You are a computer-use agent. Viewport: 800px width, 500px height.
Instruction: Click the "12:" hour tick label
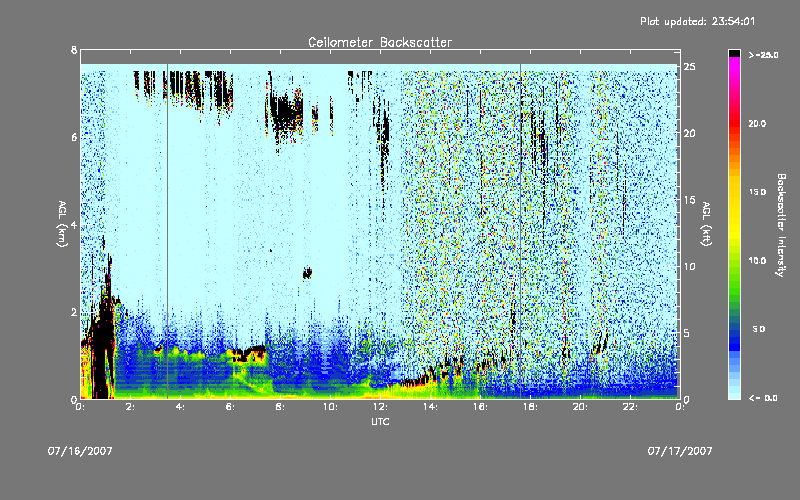pyautogui.click(x=380, y=407)
